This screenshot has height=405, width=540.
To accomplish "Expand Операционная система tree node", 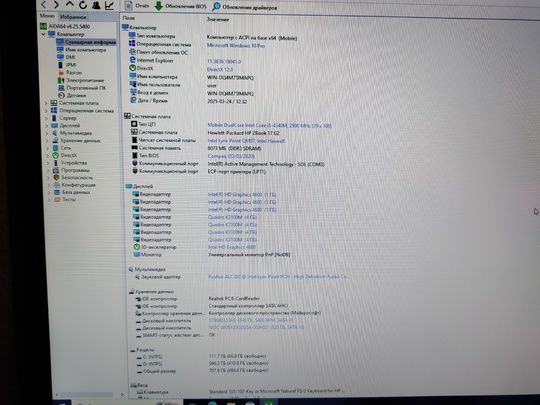I will tap(46, 111).
